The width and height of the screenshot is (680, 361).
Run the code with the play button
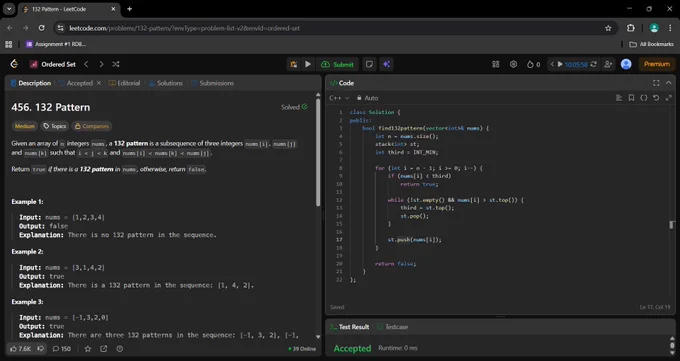[x=308, y=64]
